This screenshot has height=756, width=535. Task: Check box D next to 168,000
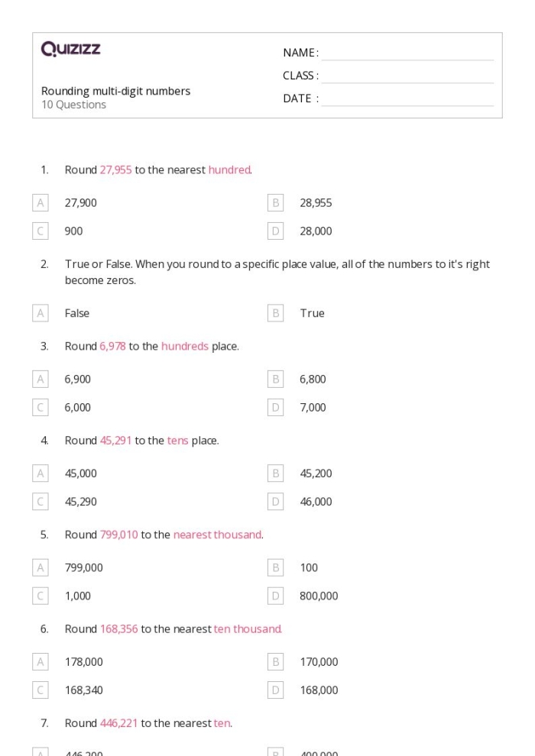click(x=275, y=690)
